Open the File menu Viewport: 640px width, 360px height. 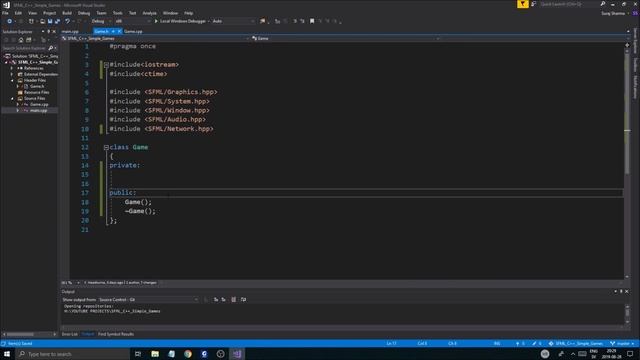coord(5,13)
